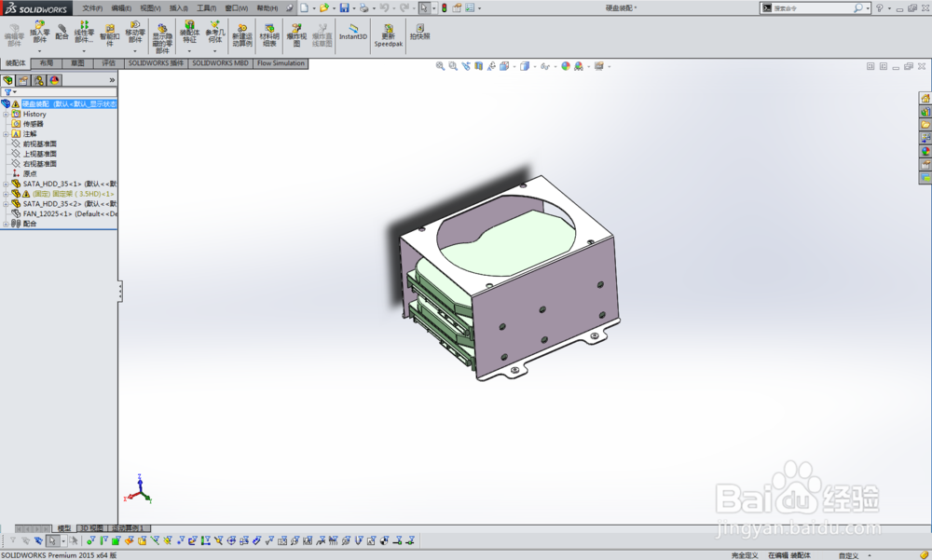Screen dimensions: 932x560
Task: Open dropdown under 参考几何体
Action: (x=215, y=50)
